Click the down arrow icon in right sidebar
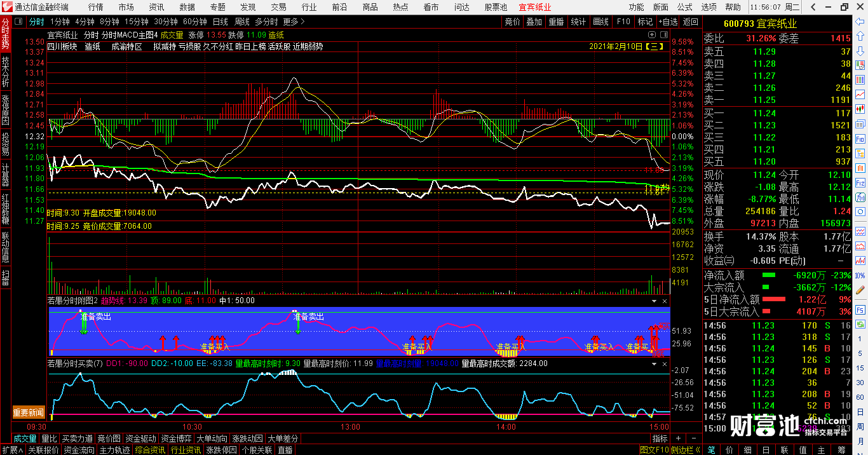The width and height of the screenshot is (868, 455). (860, 50)
